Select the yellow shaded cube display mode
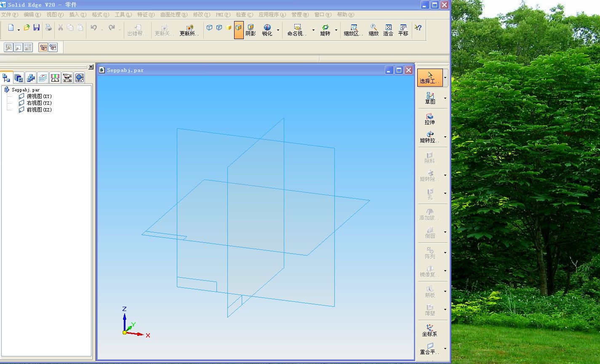The image size is (600, 364). [x=229, y=28]
